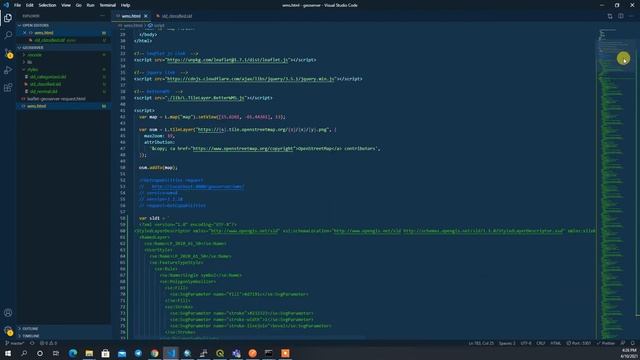Image resolution: width=640 pixels, height=360 pixels.
Task: Open the Source Control view
Action: tap(8, 53)
